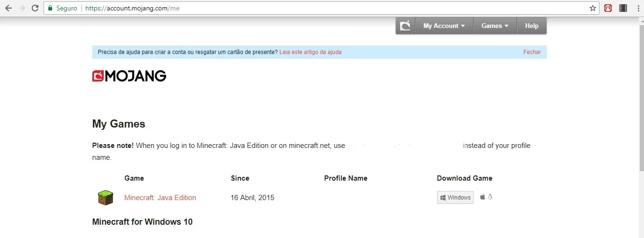Click the 'Minecraft for Windows 10' heading
Image resolution: width=644 pixels, height=238 pixels.
143,222
